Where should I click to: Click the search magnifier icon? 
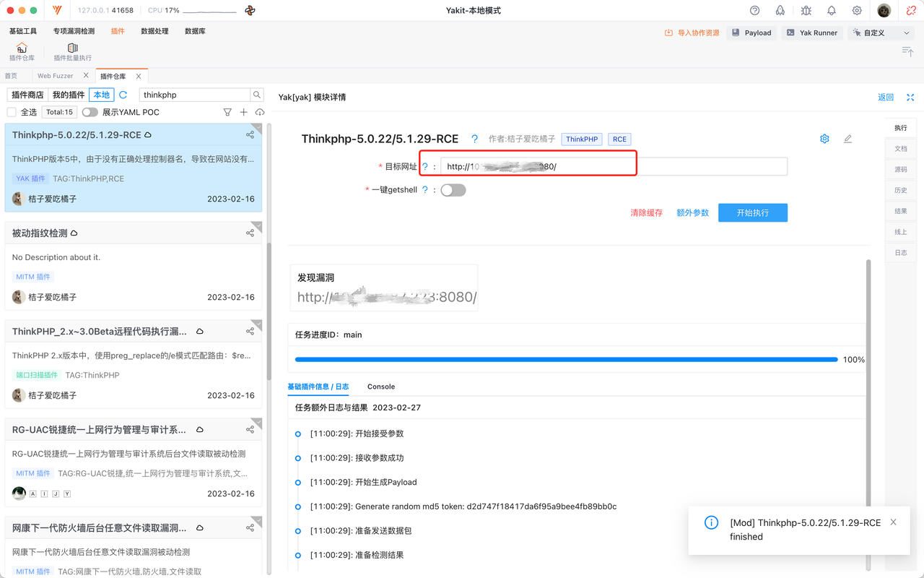[257, 95]
